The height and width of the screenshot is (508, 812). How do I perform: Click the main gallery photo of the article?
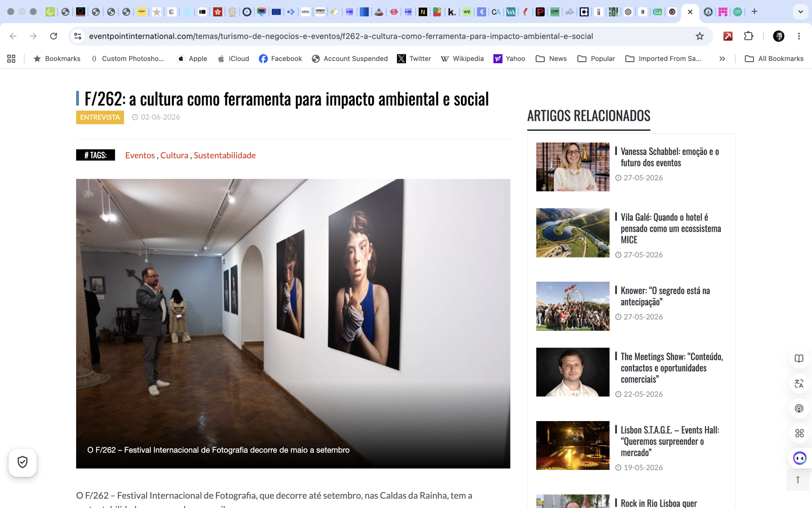tap(293, 324)
